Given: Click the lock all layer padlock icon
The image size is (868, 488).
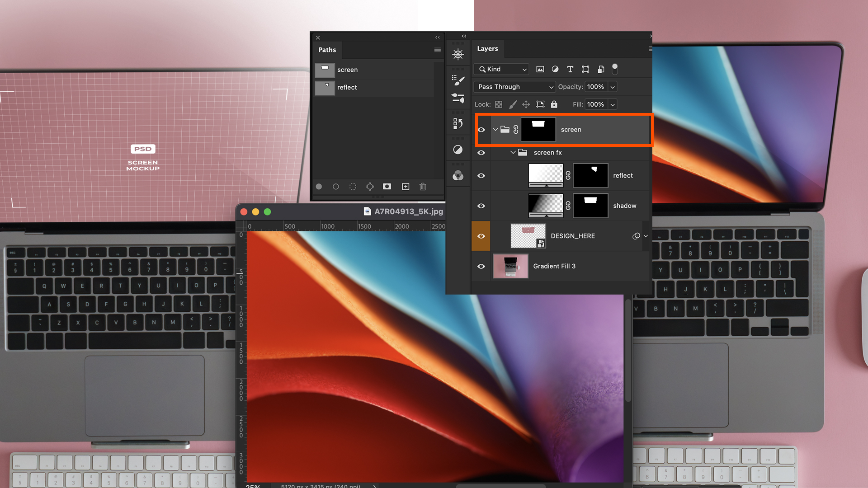Looking at the screenshot, I should pyautogui.click(x=554, y=104).
